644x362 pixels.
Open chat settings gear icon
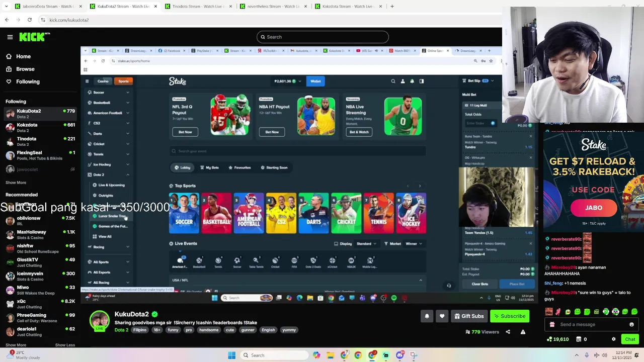[x=613, y=339]
